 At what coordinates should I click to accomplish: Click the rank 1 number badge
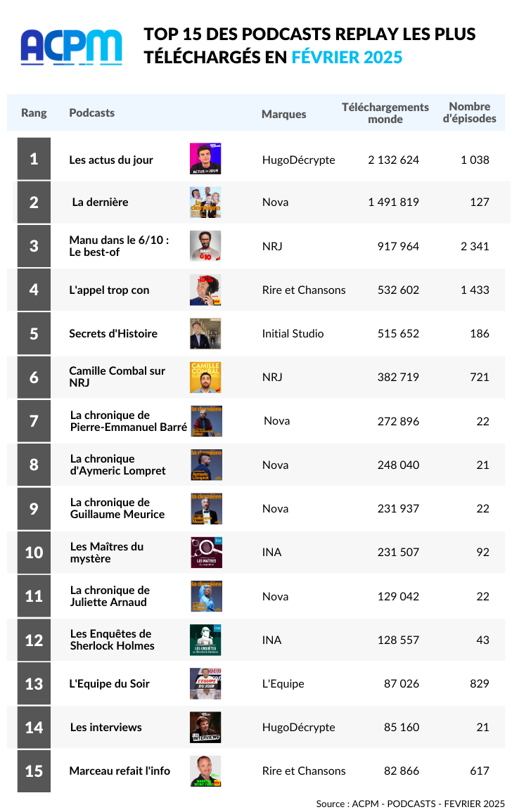(x=34, y=159)
